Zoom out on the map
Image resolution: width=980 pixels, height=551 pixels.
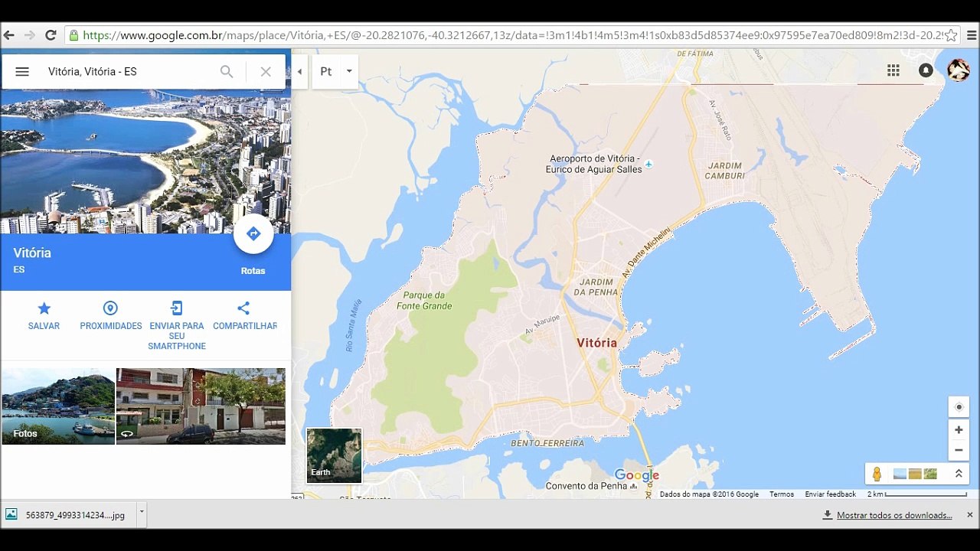click(x=959, y=450)
